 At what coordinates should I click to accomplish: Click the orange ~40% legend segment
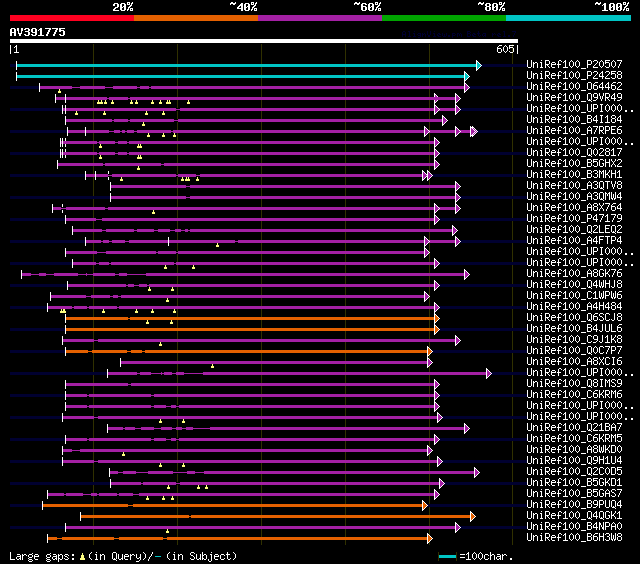(x=196, y=18)
